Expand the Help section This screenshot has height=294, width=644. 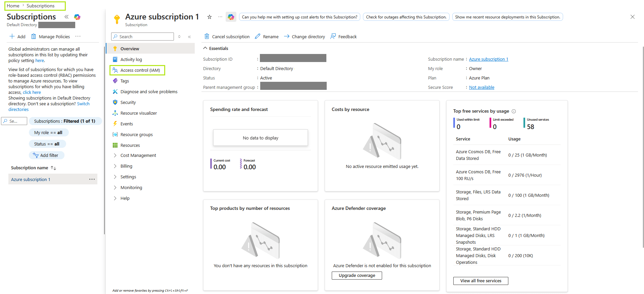click(150, 198)
